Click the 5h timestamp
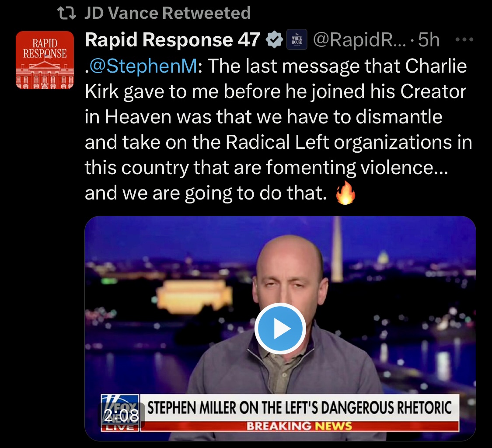The height and width of the screenshot is (448, 492). pyautogui.click(x=429, y=40)
